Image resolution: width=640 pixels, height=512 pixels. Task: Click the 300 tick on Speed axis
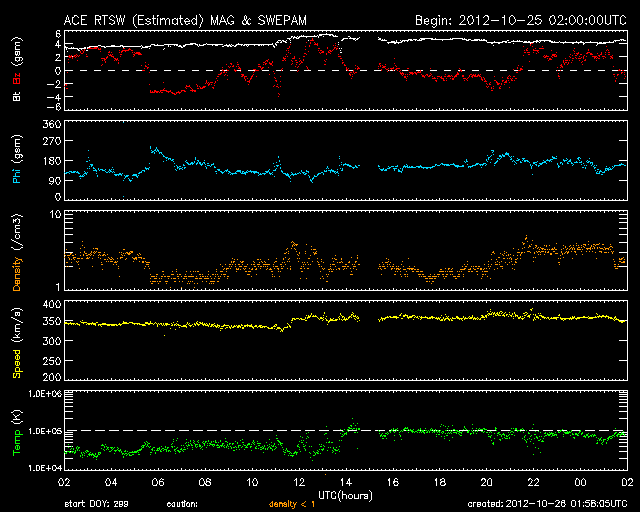pyautogui.click(x=52, y=341)
